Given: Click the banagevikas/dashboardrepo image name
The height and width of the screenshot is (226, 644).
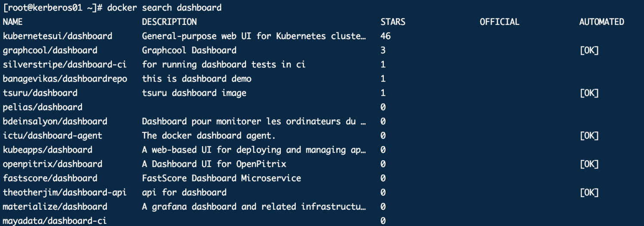Looking at the screenshot, I should tap(65, 79).
